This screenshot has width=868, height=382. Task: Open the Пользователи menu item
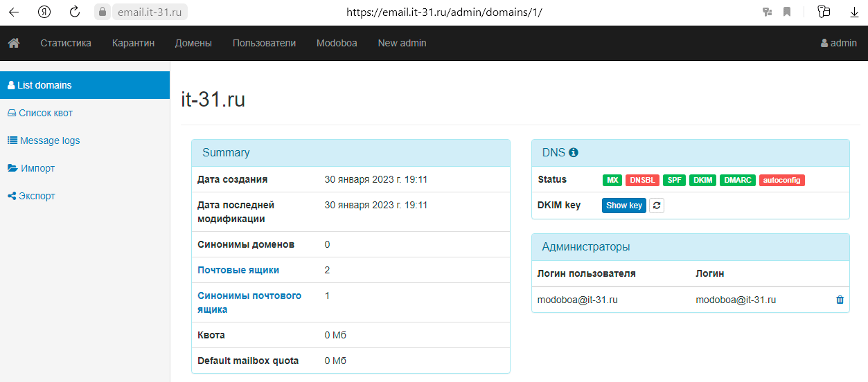264,43
